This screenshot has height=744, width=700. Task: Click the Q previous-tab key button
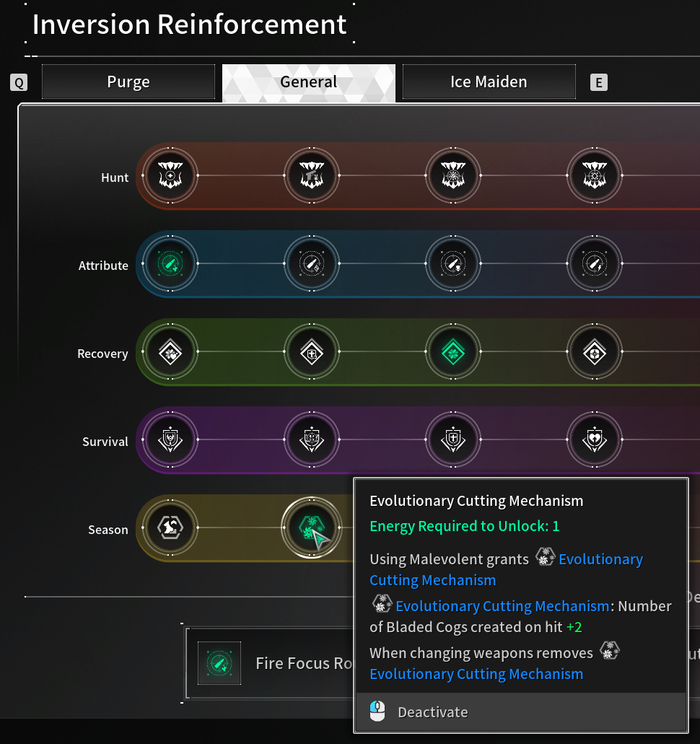(x=19, y=82)
